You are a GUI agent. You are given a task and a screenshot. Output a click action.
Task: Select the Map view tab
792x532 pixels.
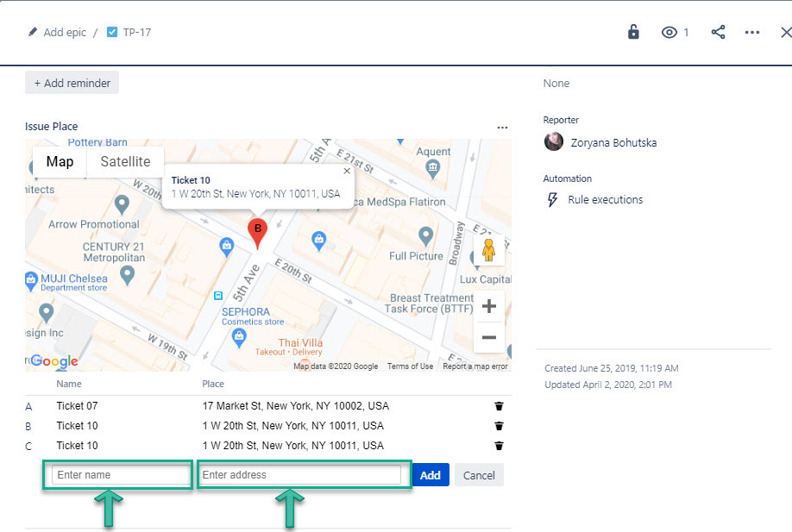[60, 162]
